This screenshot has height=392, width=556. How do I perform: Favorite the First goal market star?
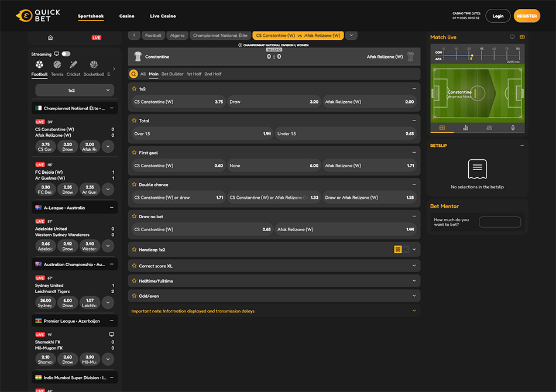134,153
